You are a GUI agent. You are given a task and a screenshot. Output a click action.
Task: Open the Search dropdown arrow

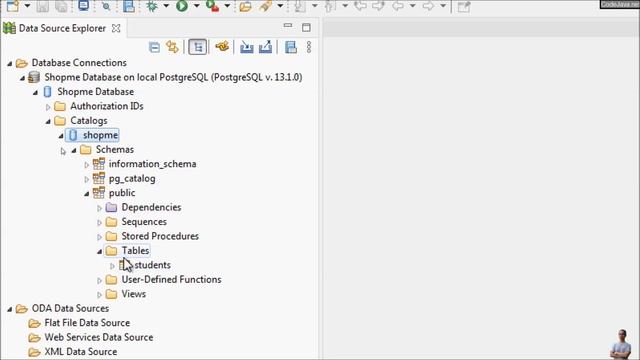[280, 6]
